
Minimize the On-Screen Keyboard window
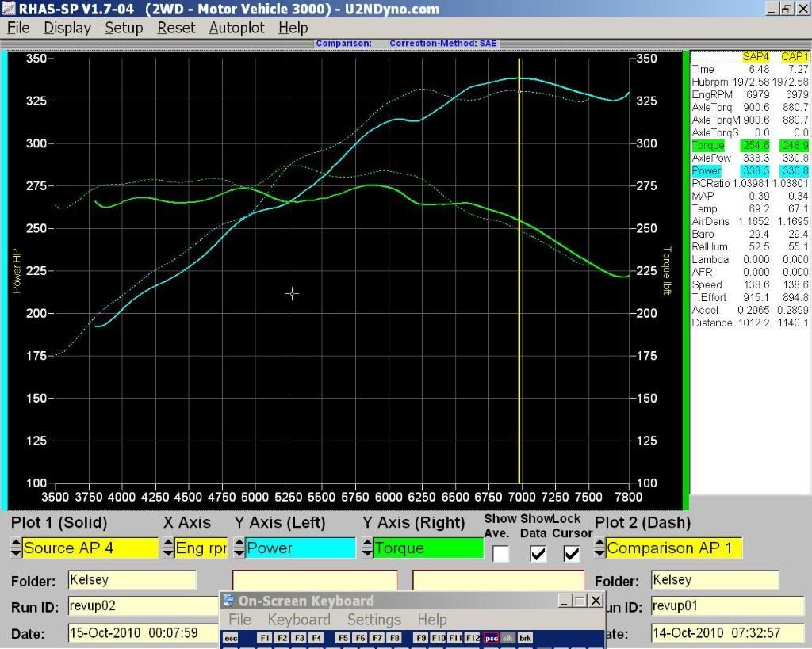pos(565,601)
